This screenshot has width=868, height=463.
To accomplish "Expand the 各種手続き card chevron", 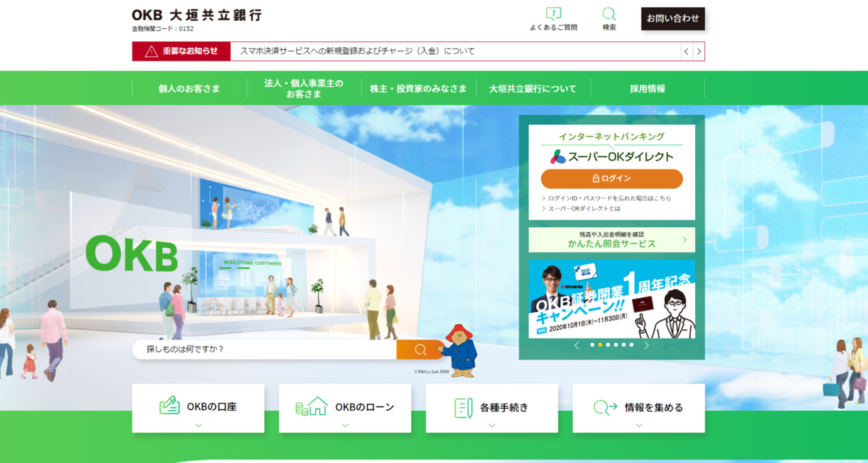I will [x=492, y=425].
